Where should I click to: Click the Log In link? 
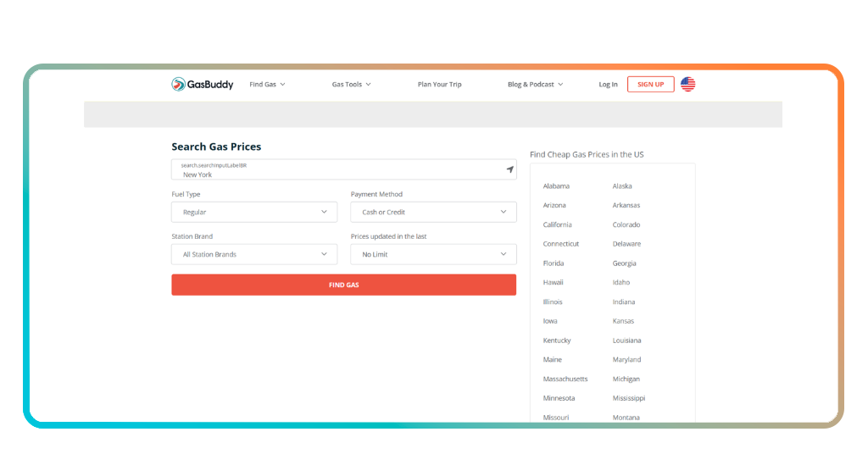pyautogui.click(x=608, y=85)
